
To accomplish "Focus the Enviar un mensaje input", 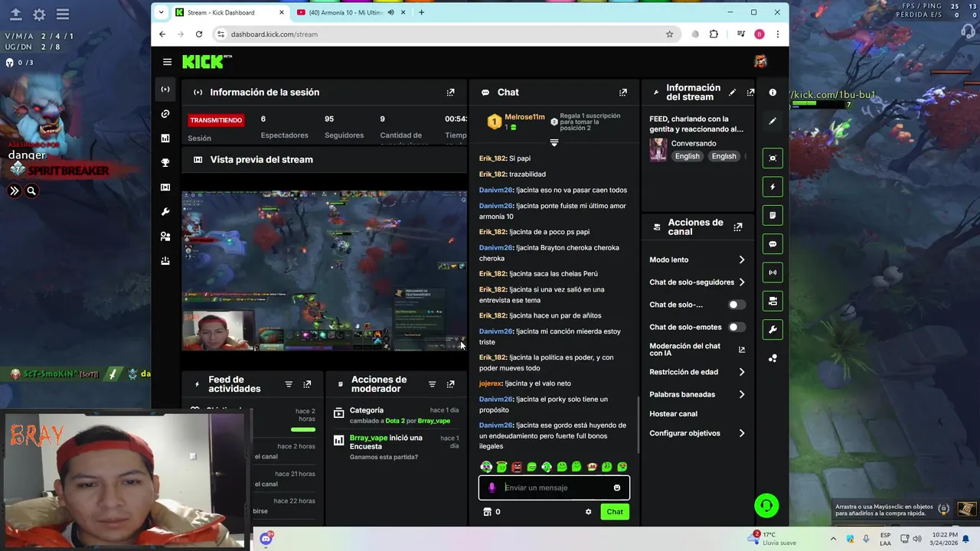I will point(554,487).
